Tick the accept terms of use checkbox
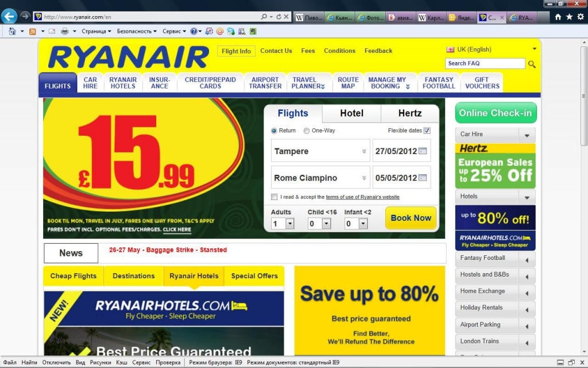This screenshot has height=368, width=588. (x=274, y=197)
